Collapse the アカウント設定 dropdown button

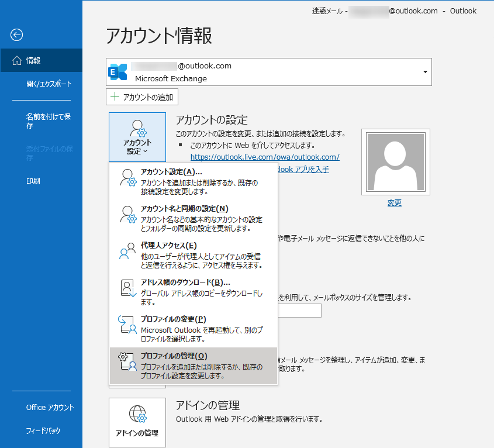pyautogui.click(x=137, y=137)
